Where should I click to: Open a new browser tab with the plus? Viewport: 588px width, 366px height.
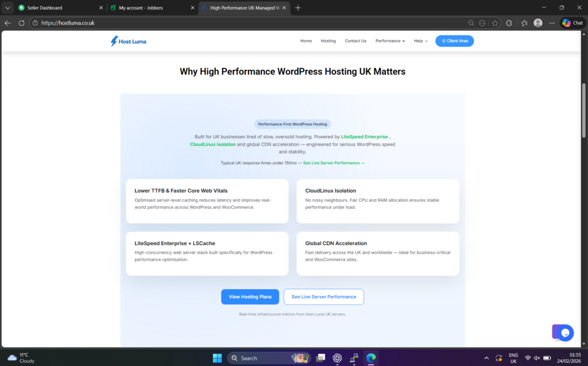point(298,8)
